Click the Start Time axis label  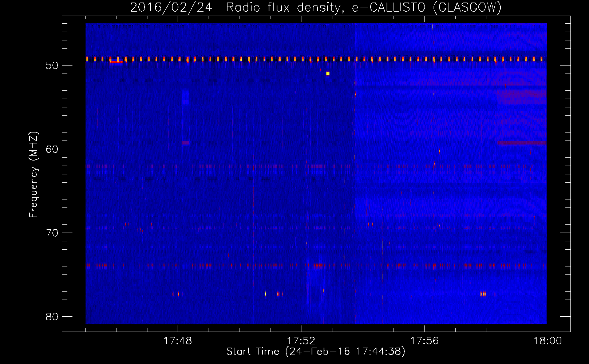(316, 352)
